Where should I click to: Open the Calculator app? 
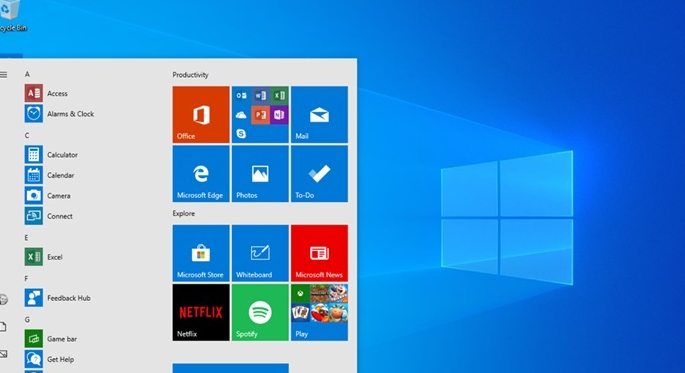(51, 155)
